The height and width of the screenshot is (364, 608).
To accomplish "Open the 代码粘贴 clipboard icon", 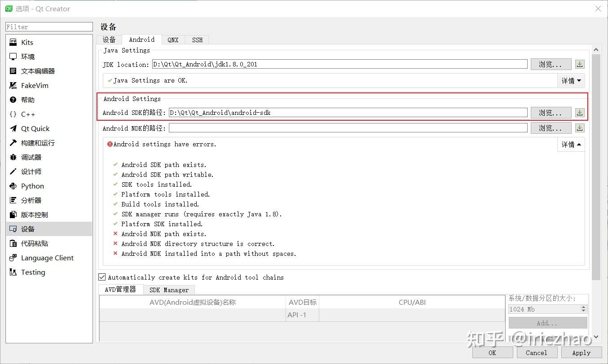I will tap(13, 243).
